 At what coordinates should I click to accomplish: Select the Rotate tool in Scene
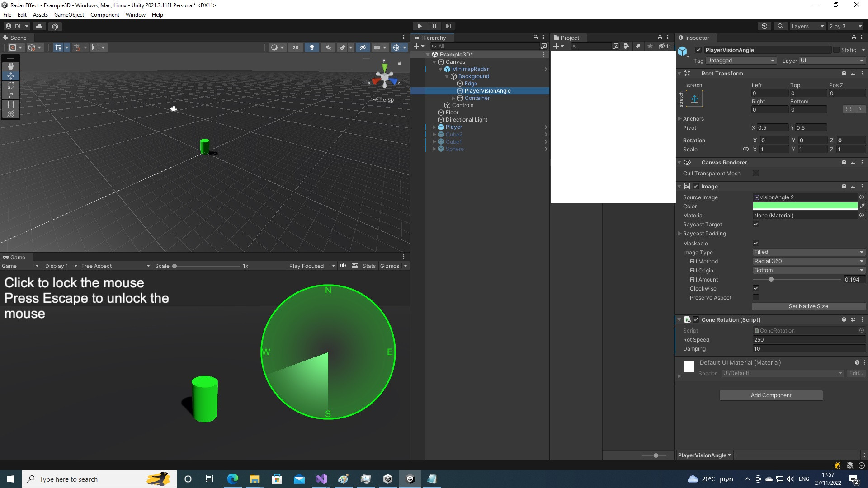pyautogui.click(x=11, y=85)
